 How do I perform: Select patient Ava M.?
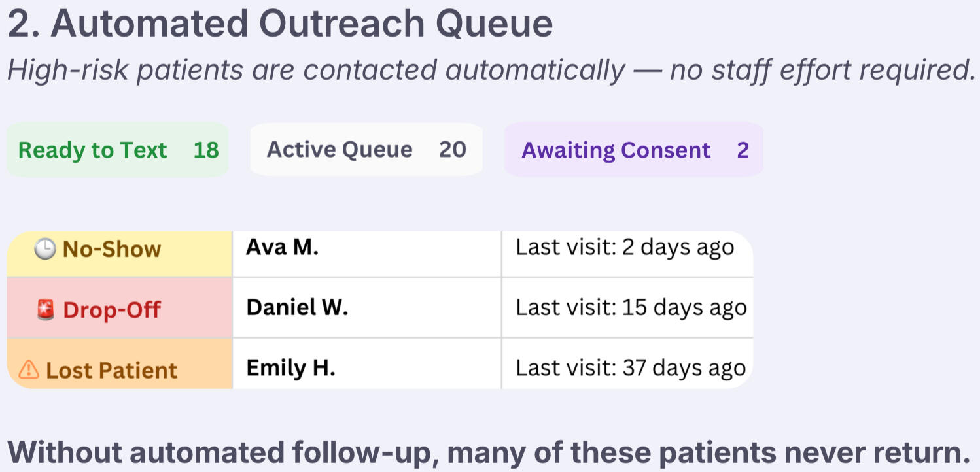(283, 248)
